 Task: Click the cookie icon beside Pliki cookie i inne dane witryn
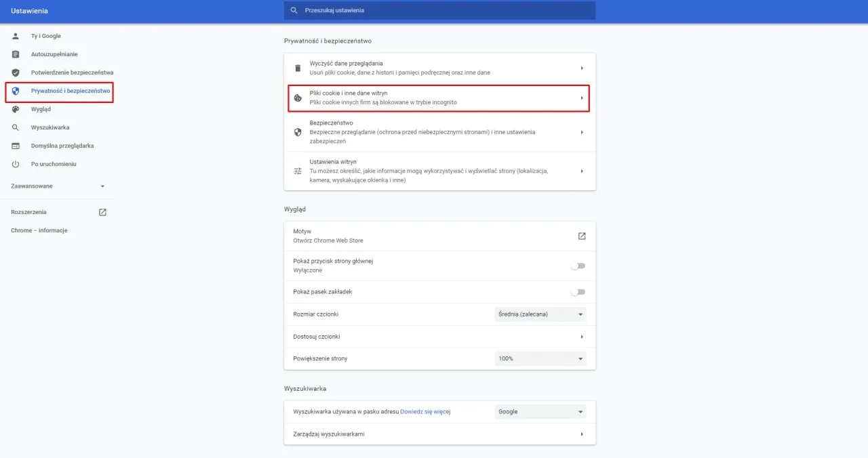click(x=297, y=98)
